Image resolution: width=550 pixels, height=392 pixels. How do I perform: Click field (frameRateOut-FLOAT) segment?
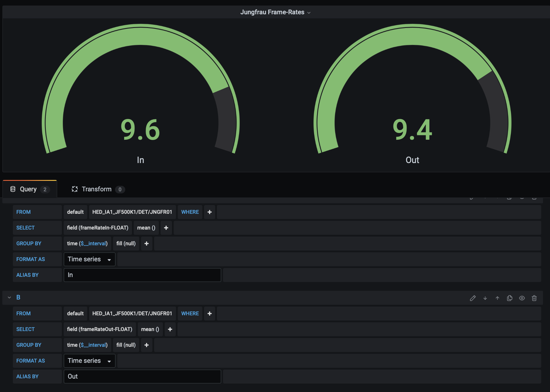[x=100, y=329]
